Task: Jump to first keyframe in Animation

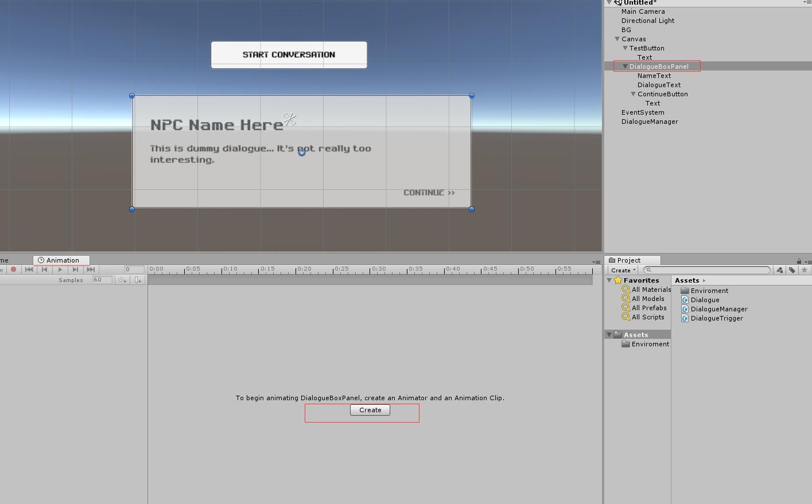Action: point(29,269)
